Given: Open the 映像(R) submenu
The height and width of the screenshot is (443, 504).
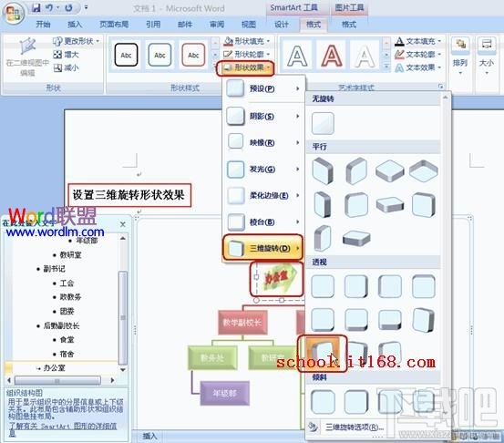Looking at the screenshot, I should [x=263, y=142].
